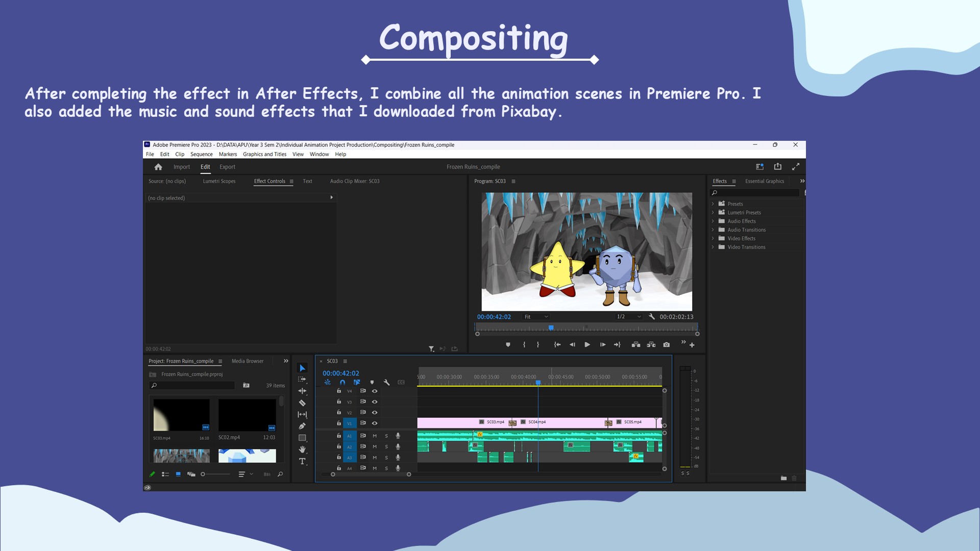The height and width of the screenshot is (551, 980).
Task: Switch to Media Browser tab
Action: click(x=248, y=361)
